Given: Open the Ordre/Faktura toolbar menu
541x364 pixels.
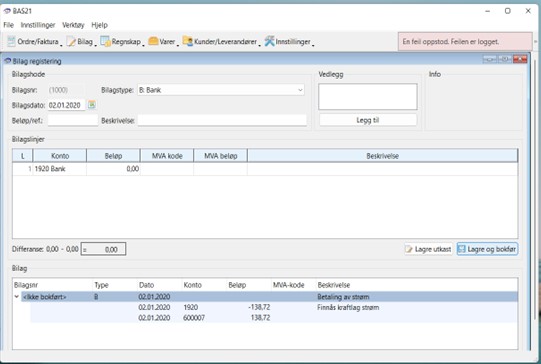Looking at the screenshot, I should [x=34, y=42].
